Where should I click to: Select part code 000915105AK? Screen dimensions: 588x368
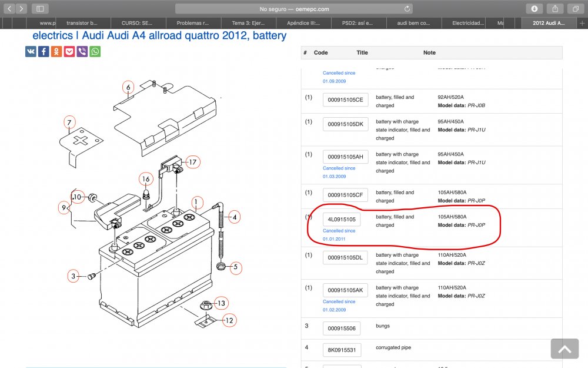pyautogui.click(x=345, y=290)
